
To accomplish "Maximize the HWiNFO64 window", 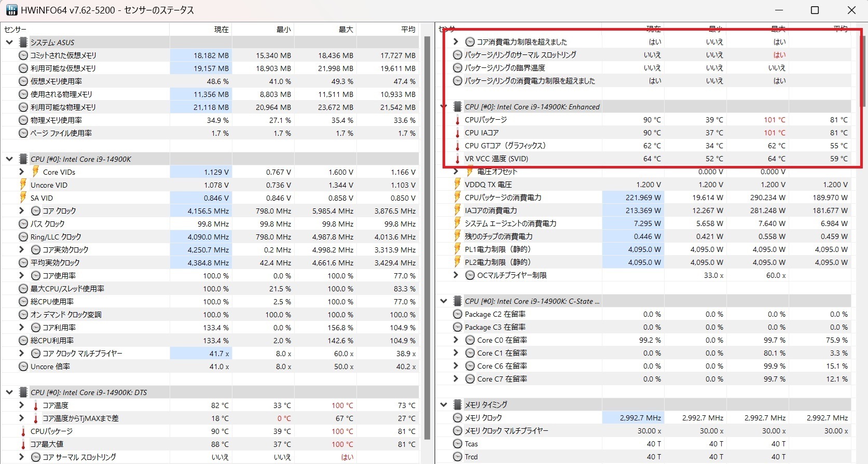I will [815, 10].
